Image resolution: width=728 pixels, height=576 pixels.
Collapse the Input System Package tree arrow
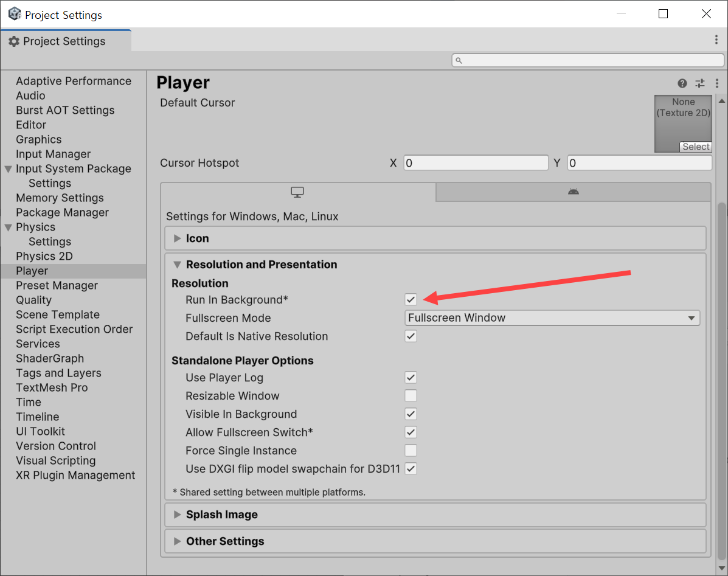9,169
